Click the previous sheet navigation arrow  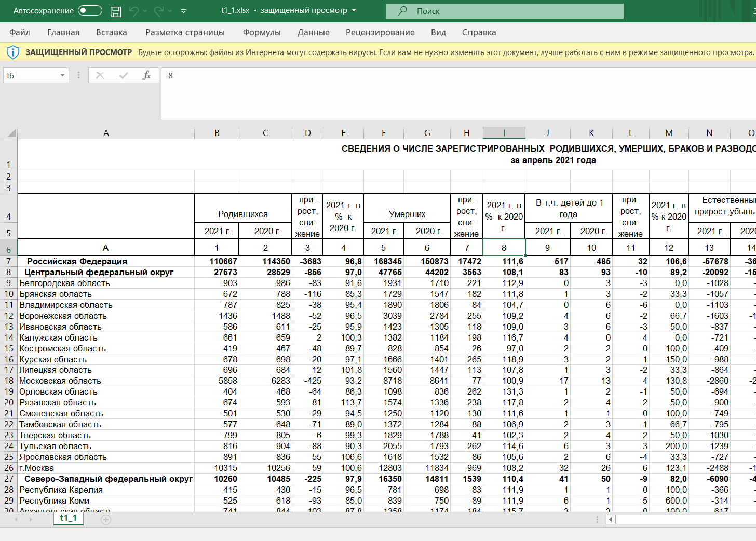point(16,519)
